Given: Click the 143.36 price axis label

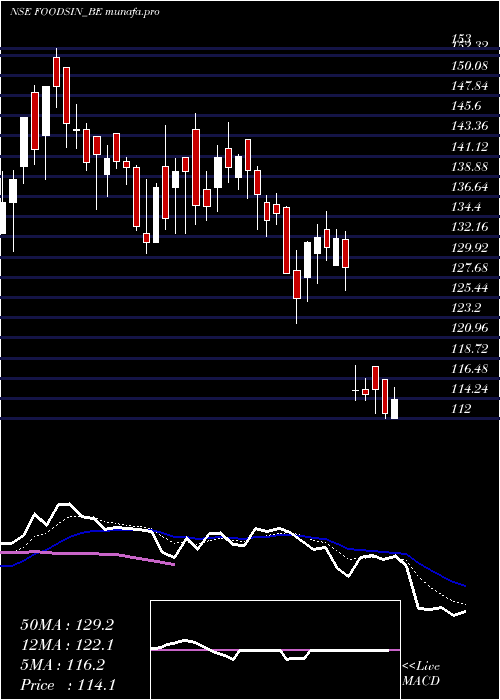Looking at the screenshot, I should (469, 126).
